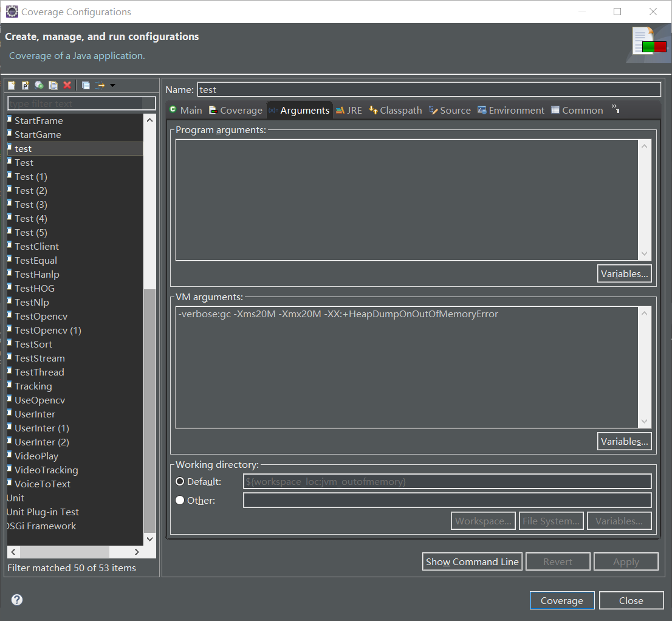Image resolution: width=672 pixels, height=621 pixels.
Task: Click the filter configurations icon
Action: point(100,85)
